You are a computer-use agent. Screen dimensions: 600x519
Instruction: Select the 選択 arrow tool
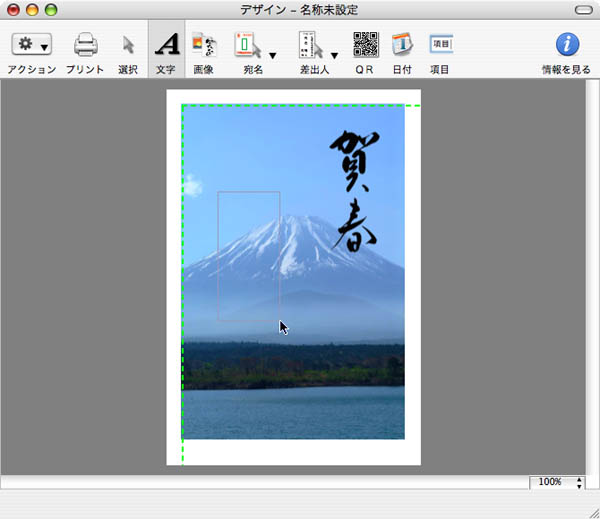pos(128,45)
